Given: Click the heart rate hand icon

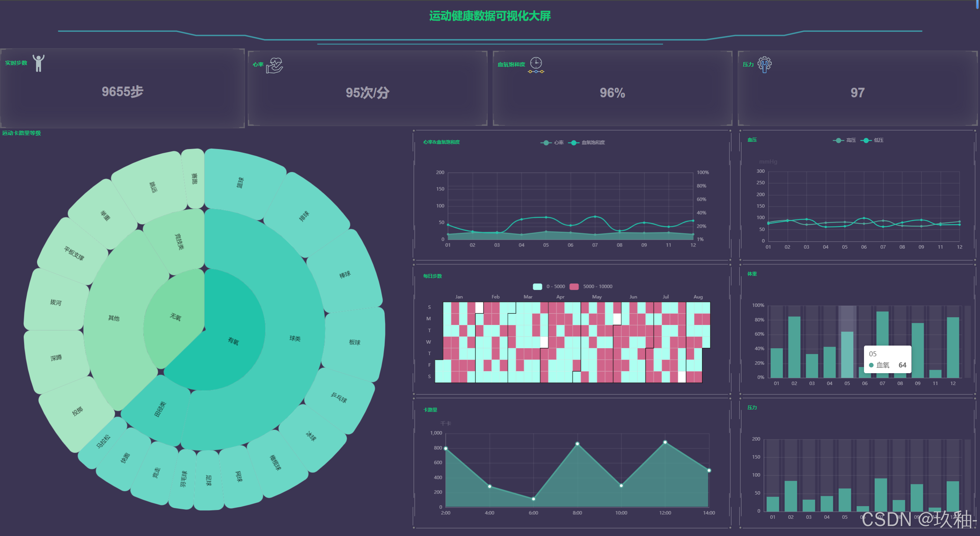Looking at the screenshot, I should (274, 65).
